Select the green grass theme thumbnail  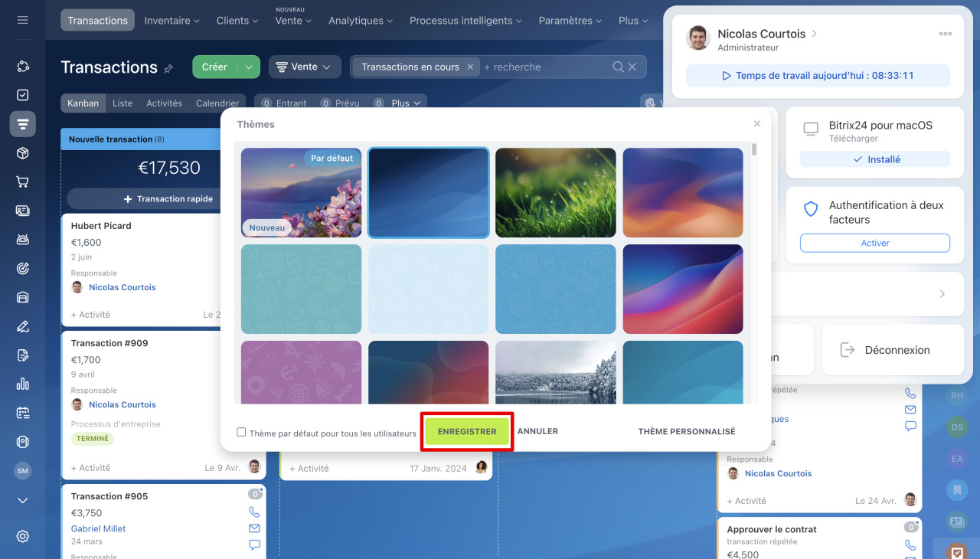[x=555, y=192]
